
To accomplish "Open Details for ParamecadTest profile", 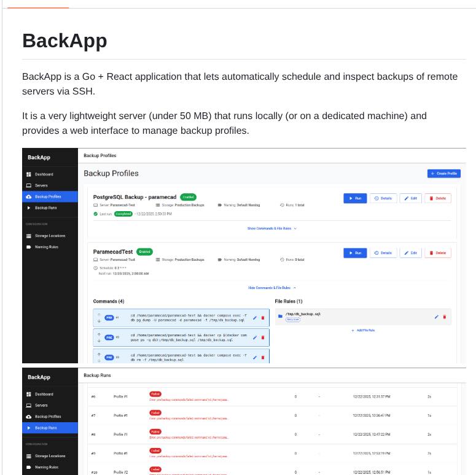I will 383,253.
